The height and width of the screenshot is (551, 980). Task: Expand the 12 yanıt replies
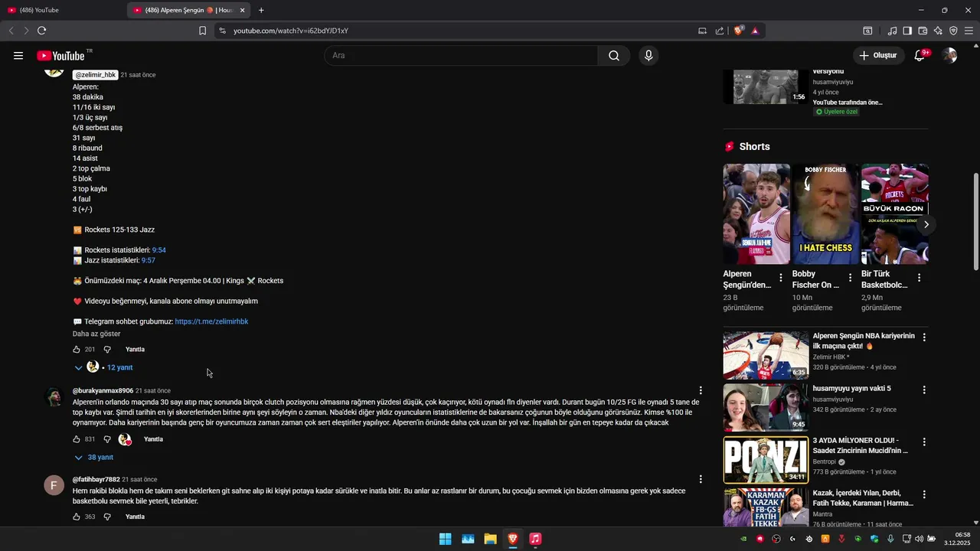103,367
